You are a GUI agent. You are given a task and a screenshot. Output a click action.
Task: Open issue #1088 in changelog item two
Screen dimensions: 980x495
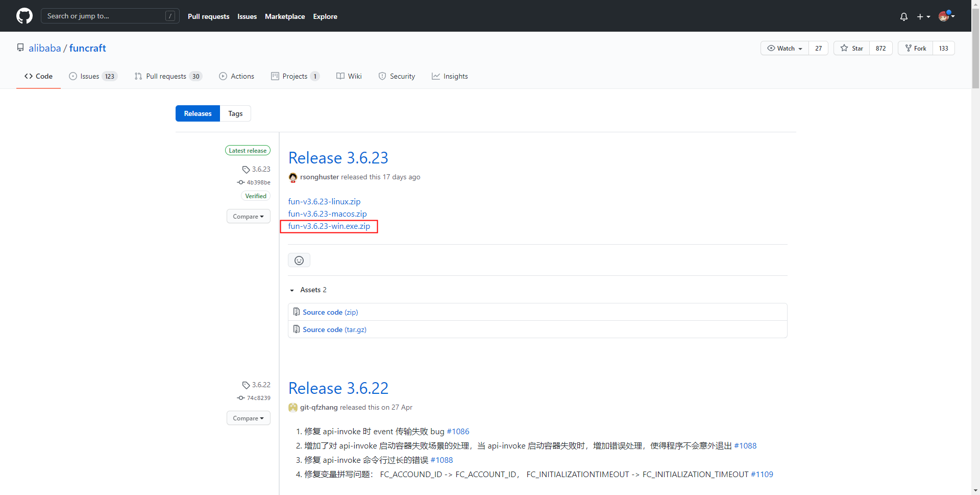pos(745,446)
